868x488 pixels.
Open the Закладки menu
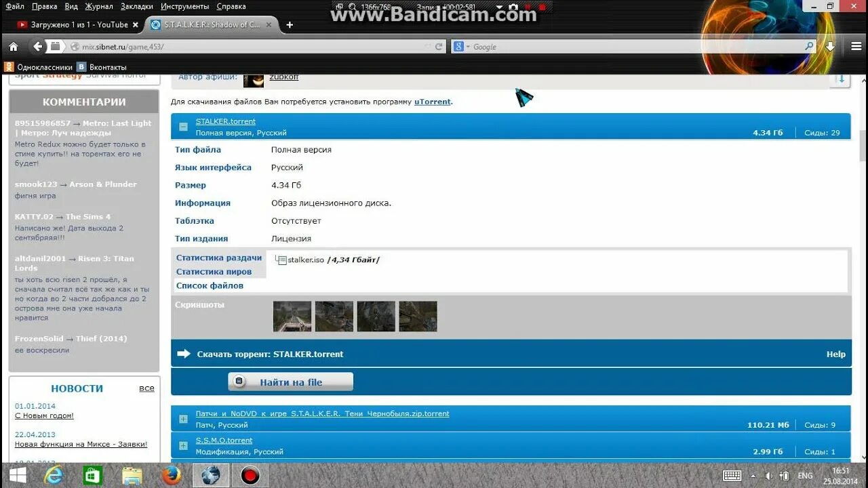tap(136, 6)
